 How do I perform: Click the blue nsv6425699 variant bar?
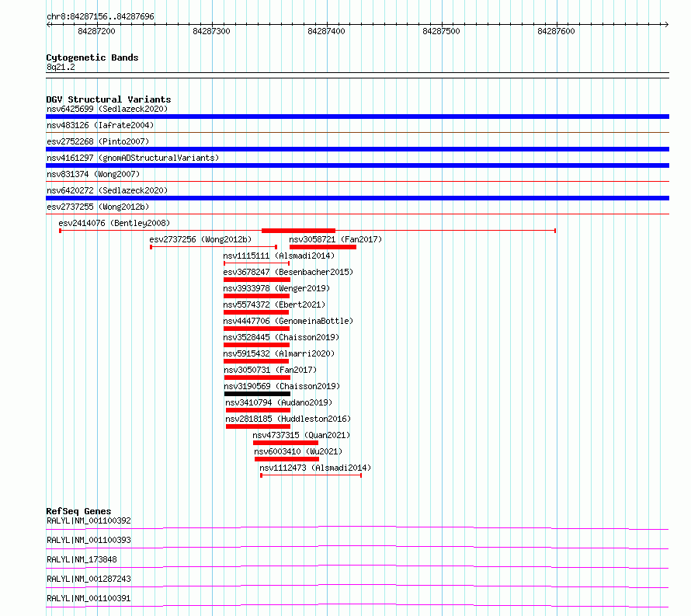point(357,117)
